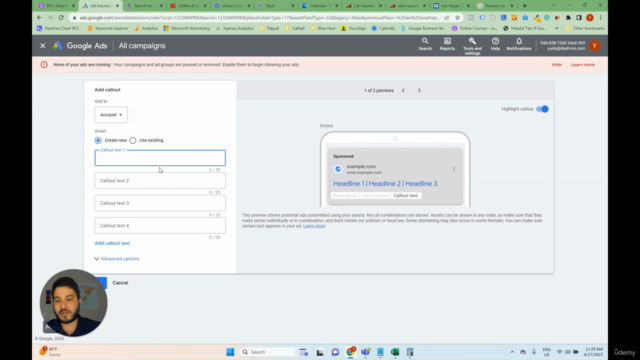Select the Use existing radio button
The height and width of the screenshot is (360, 640).
(133, 140)
